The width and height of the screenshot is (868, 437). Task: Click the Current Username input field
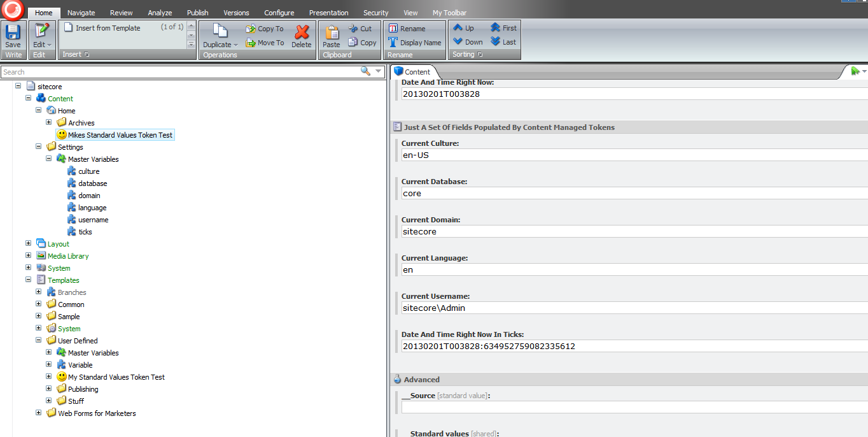(633, 308)
